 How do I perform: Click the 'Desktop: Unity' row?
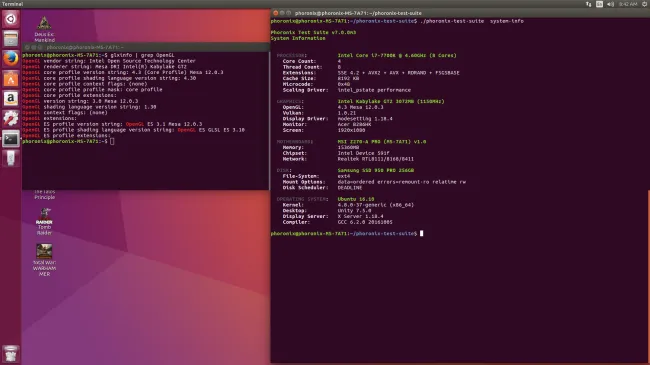click(327, 211)
